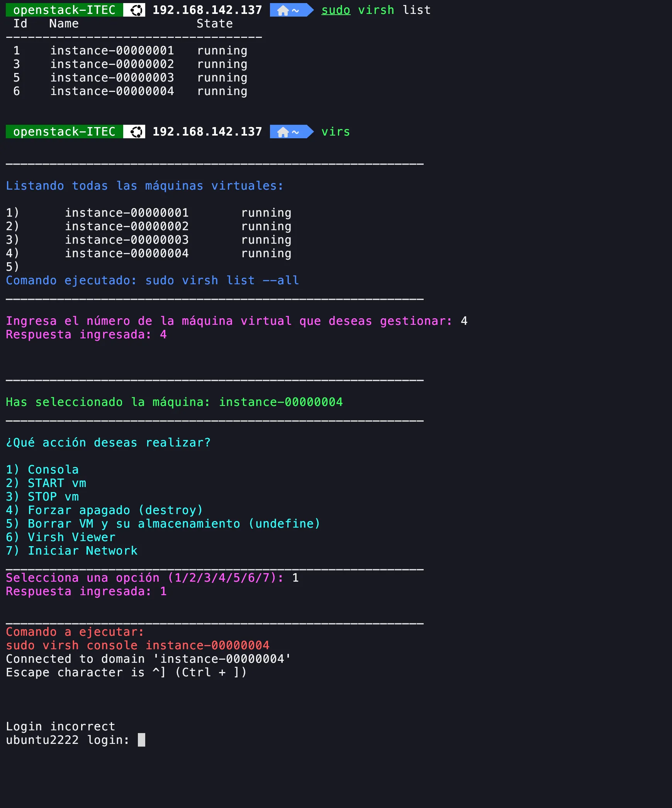Image resolution: width=672 pixels, height=808 pixels.
Task: Click the Respuesta ingresada: 4 line
Action: click(85, 334)
